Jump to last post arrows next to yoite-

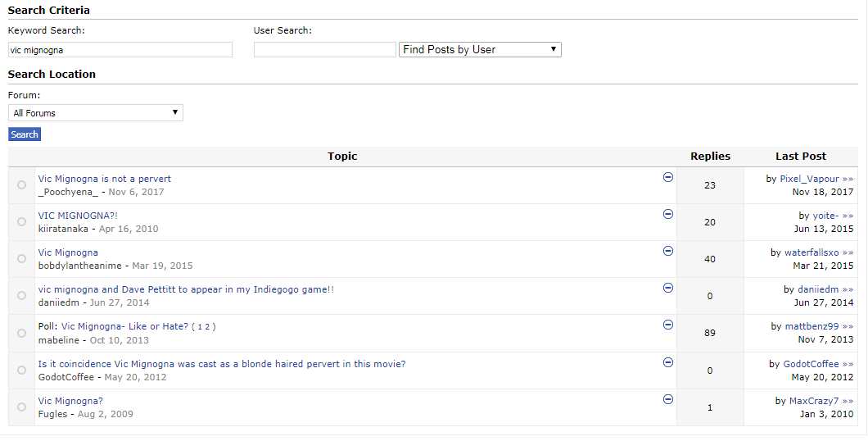848,216
